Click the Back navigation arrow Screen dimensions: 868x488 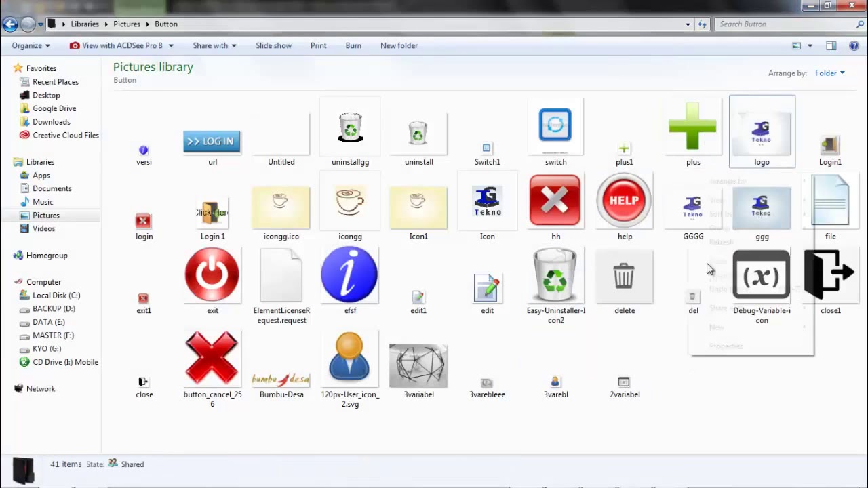pyautogui.click(x=9, y=24)
